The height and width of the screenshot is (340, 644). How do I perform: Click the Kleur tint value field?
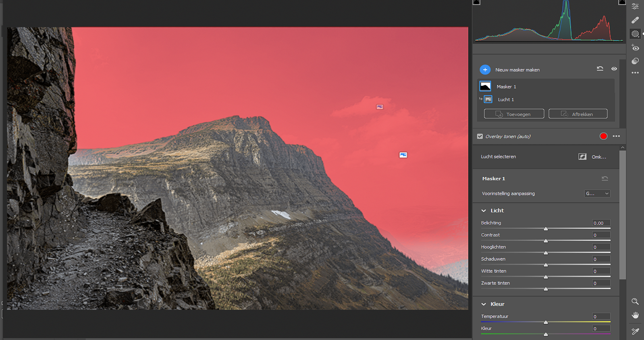point(601,328)
